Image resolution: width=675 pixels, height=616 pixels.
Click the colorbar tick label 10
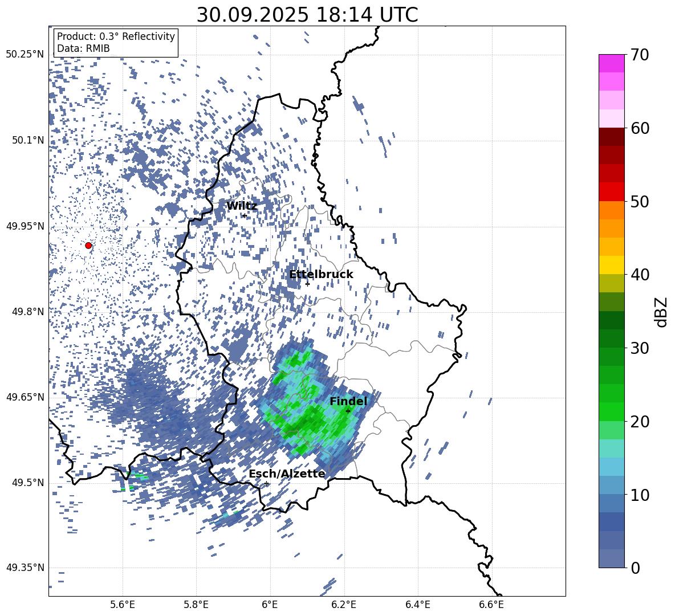640,495
